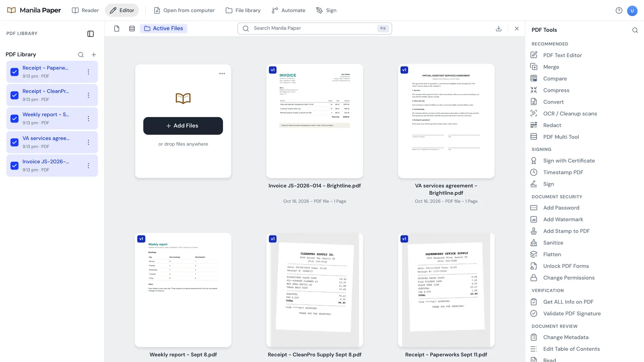
Task: Search PDF Tools with magnifier icon
Action: click(x=635, y=30)
